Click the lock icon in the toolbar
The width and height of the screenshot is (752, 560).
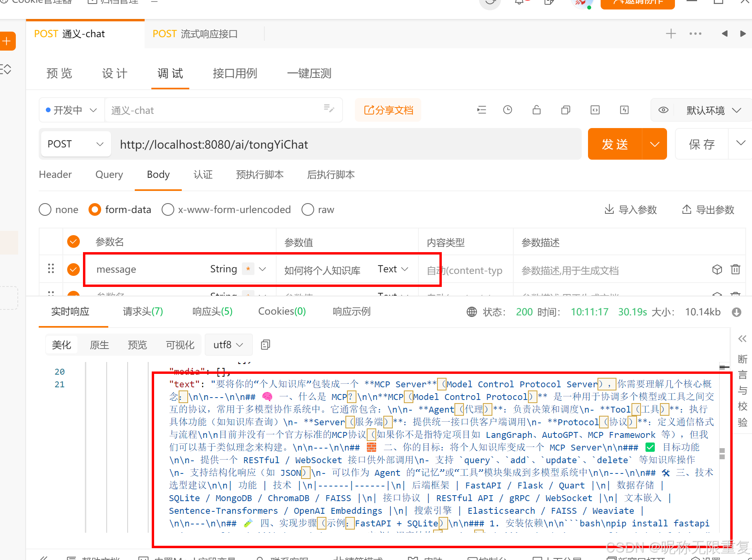[x=536, y=110]
